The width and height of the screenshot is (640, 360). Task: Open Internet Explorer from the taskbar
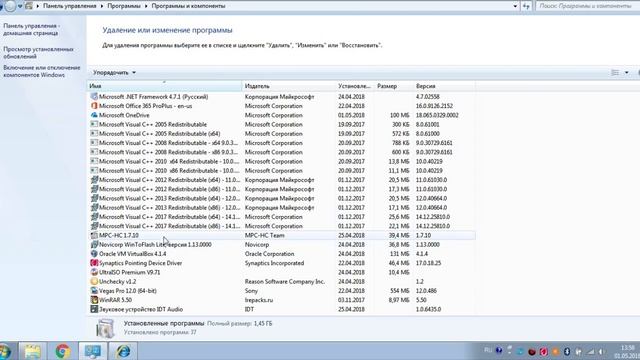tap(123, 351)
